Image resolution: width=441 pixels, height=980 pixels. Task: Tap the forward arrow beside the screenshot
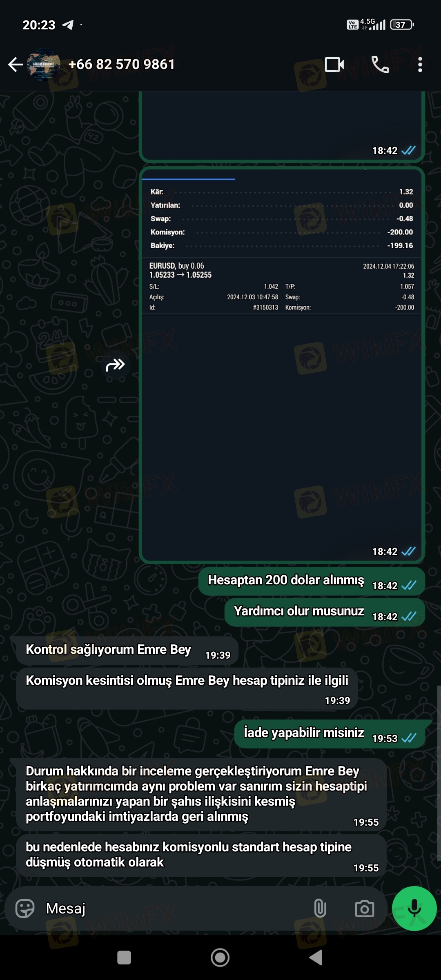click(x=116, y=365)
